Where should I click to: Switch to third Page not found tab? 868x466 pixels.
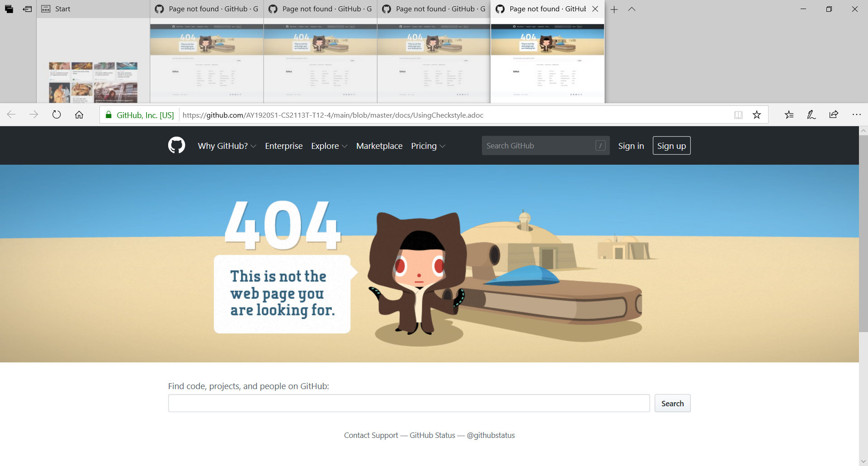434,9
